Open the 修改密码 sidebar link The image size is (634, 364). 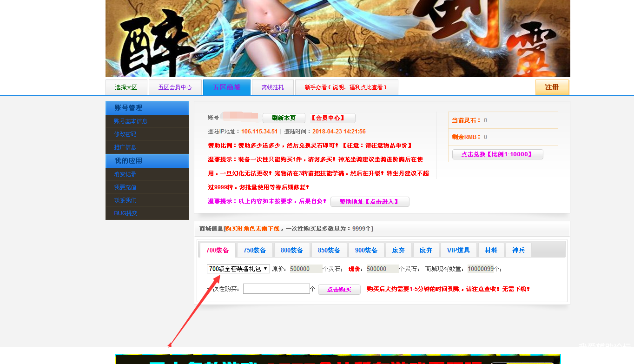tap(125, 134)
